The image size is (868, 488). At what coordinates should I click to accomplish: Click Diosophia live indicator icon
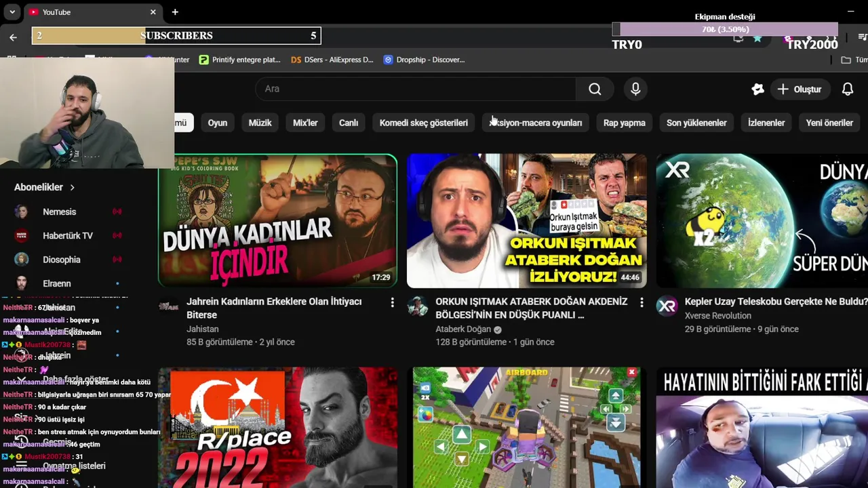click(x=117, y=260)
